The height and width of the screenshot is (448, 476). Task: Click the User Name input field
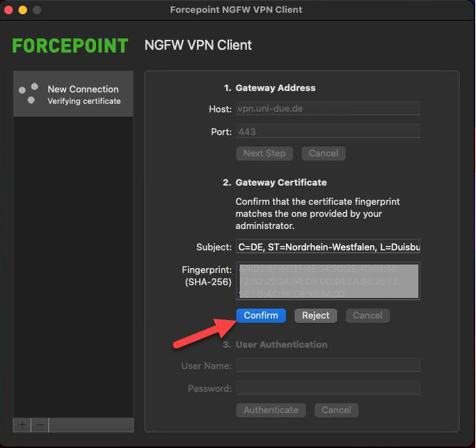point(328,366)
